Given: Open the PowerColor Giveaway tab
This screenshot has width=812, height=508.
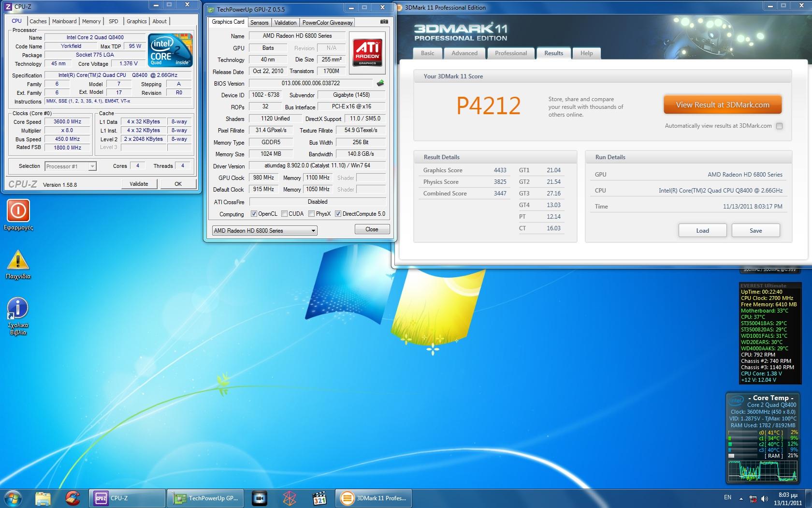Looking at the screenshot, I should click(x=327, y=23).
